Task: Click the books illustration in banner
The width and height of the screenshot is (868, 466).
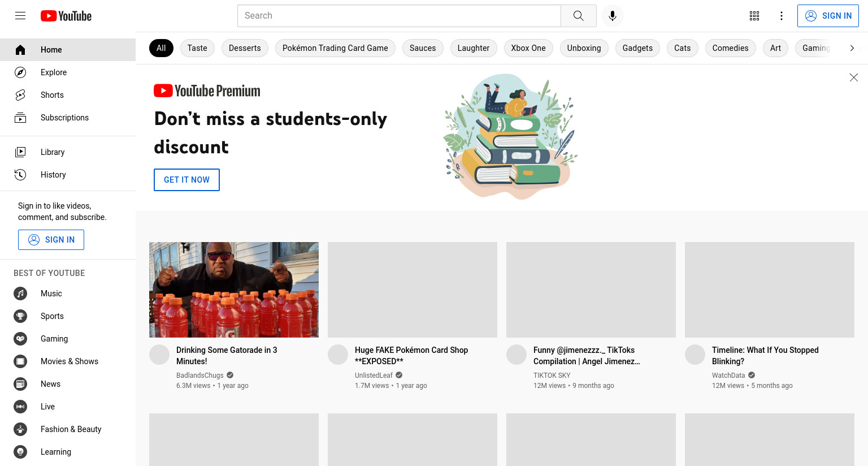Action: 510,136
